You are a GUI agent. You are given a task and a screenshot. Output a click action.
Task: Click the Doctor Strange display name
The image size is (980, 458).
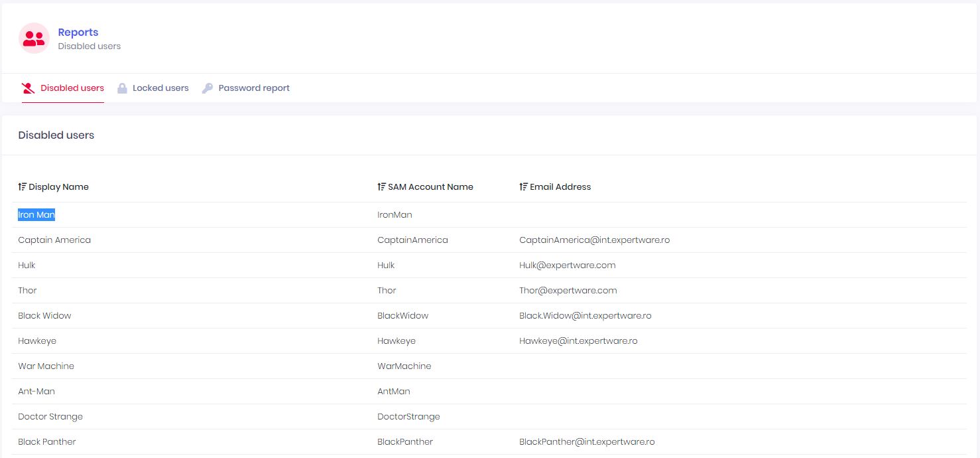click(x=50, y=417)
